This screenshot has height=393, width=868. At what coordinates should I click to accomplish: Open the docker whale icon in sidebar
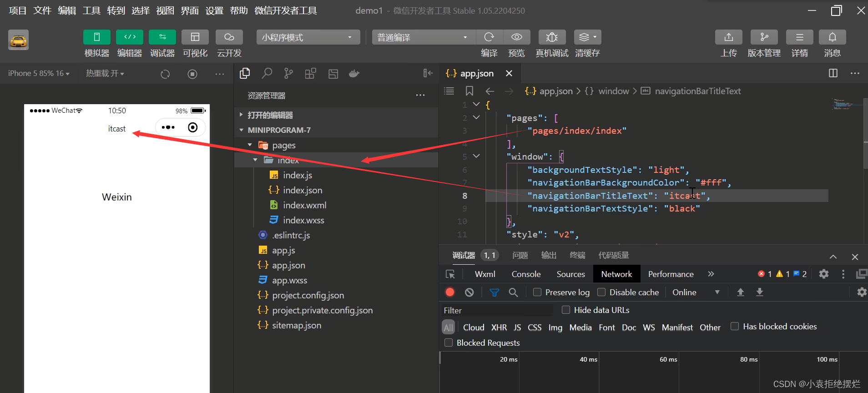[354, 73]
